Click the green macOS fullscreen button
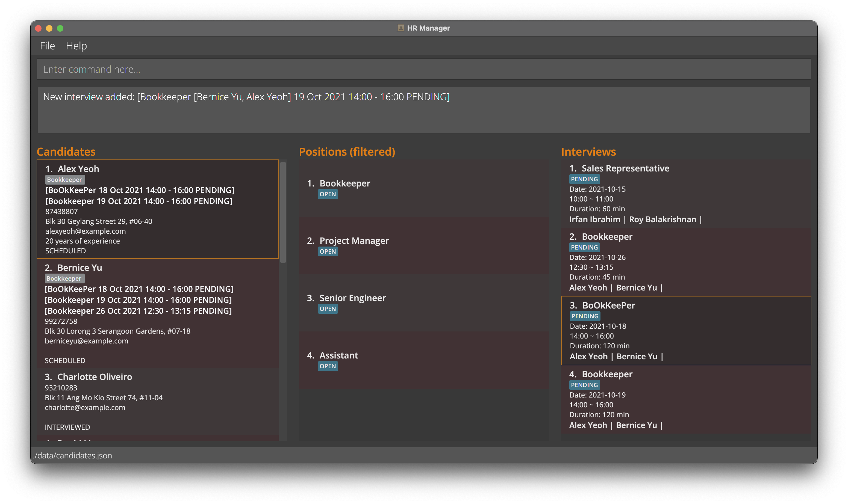 60,28
